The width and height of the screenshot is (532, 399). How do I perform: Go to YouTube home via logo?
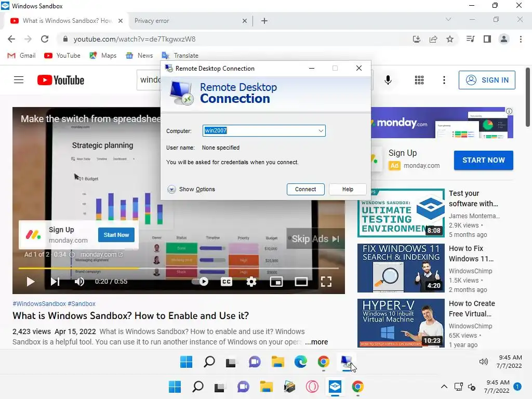(x=61, y=80)
